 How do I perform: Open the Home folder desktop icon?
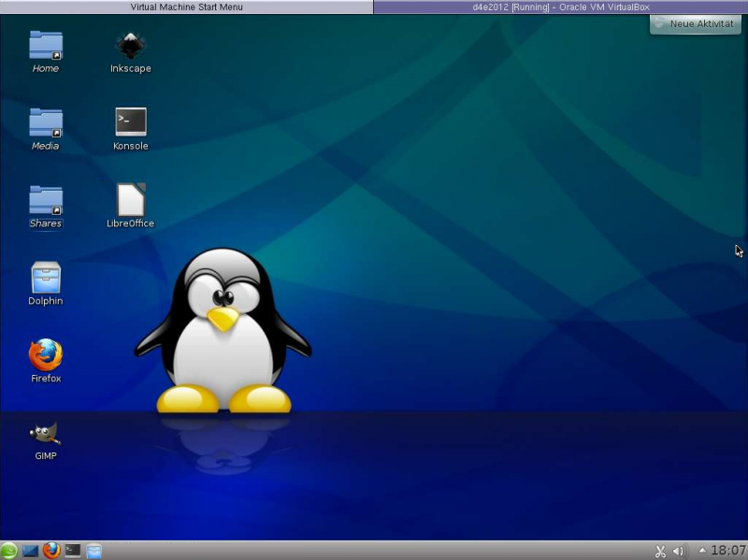46,51
